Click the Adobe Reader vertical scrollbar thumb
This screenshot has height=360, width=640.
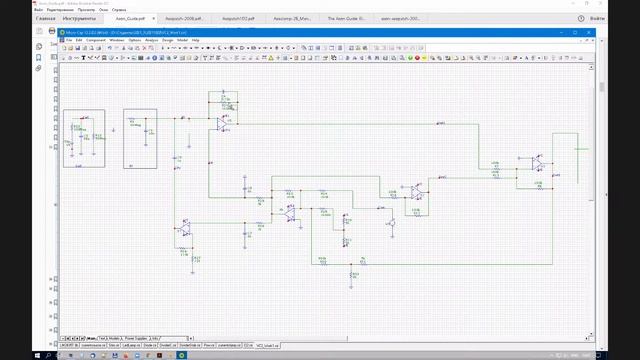602,87
